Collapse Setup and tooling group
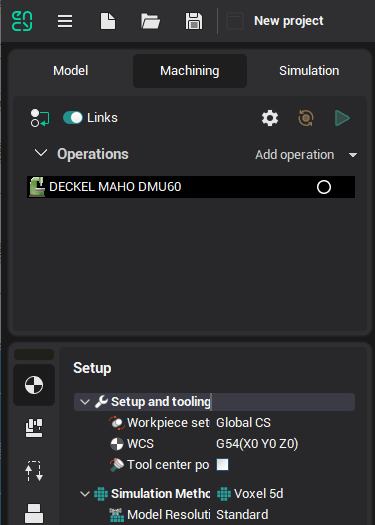 pyautogui.click(x=85, y=402)
